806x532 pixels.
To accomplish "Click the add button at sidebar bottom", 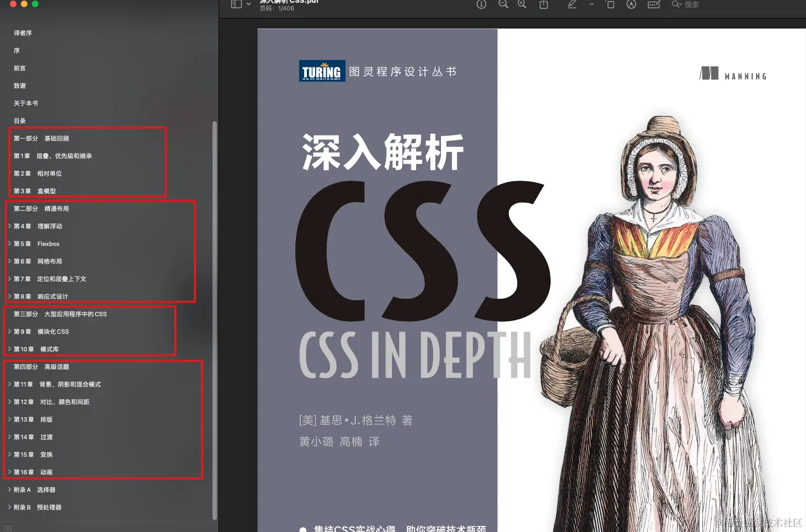I will (x=8, y=529).
